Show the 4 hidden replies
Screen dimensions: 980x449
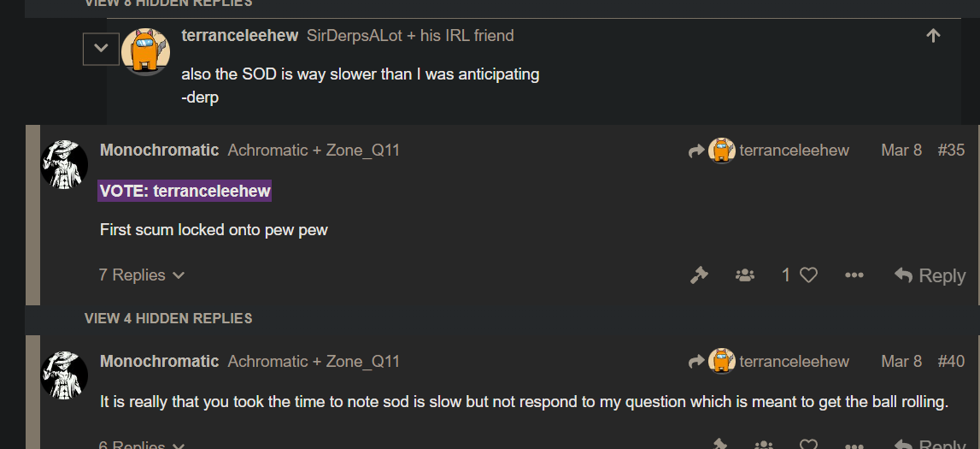[x=168, y=318]
